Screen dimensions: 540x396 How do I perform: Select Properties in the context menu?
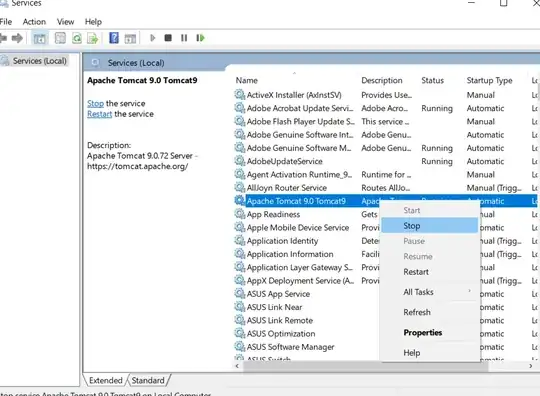pos(423,333)
